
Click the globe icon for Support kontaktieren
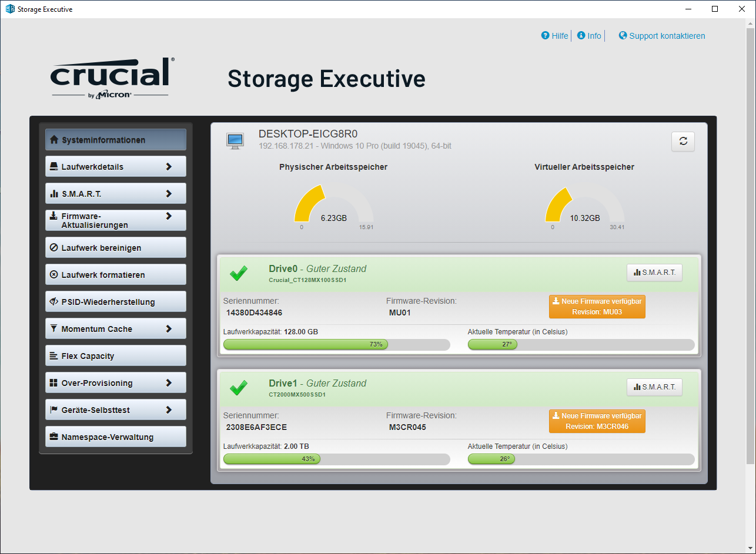click(x=623, y=36)
